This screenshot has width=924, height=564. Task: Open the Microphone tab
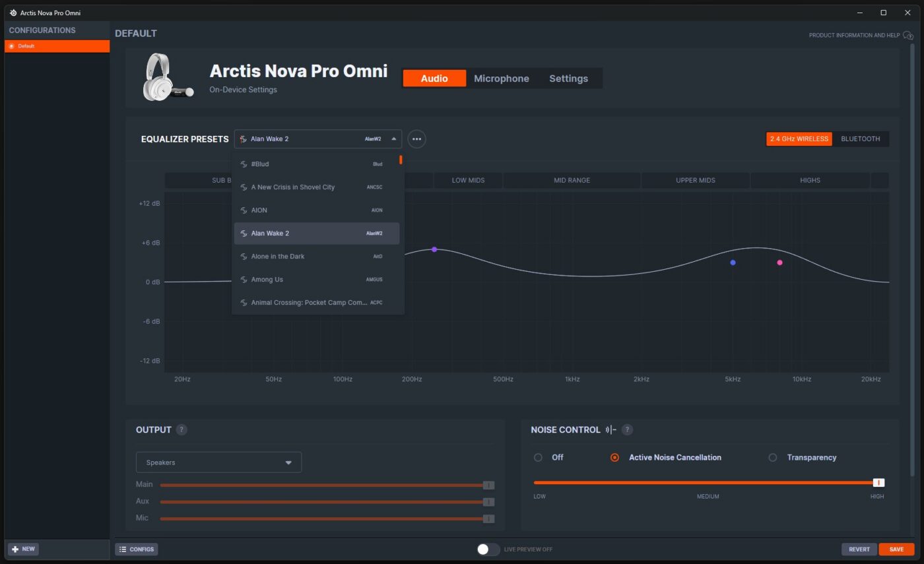502,78
